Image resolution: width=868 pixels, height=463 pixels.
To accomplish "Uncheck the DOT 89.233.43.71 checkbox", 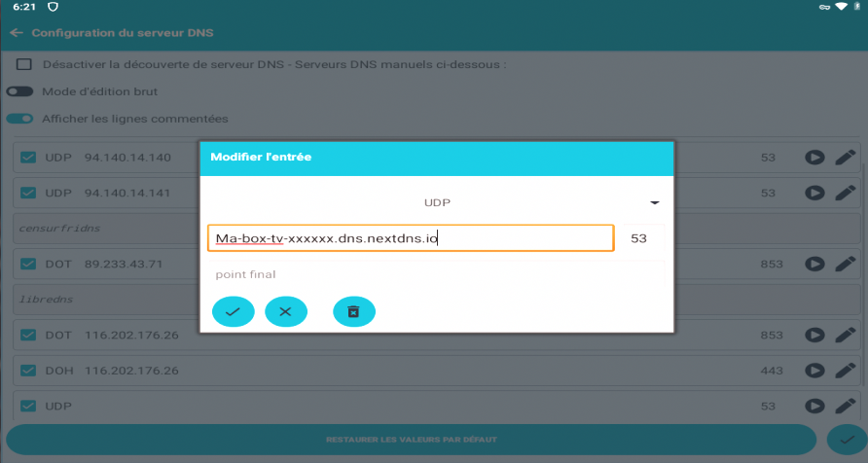I will 28,264.
